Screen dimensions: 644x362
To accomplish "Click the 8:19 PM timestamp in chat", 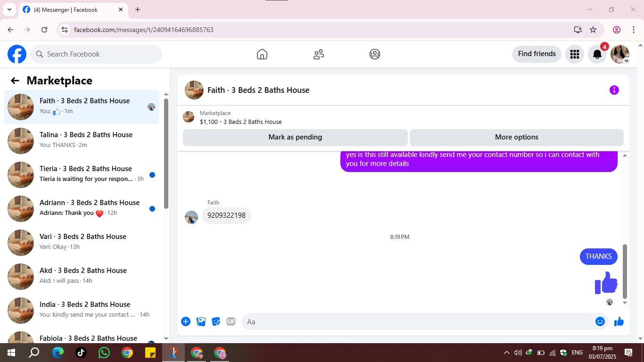I will [399, 237].
